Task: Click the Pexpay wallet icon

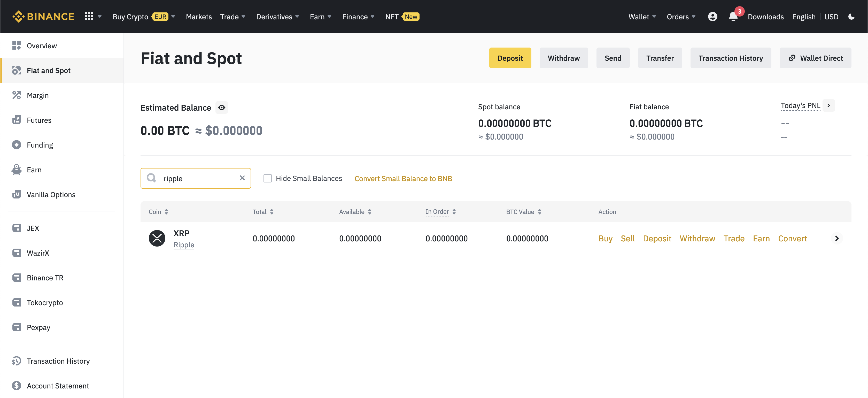Action: tap(16, 327)
